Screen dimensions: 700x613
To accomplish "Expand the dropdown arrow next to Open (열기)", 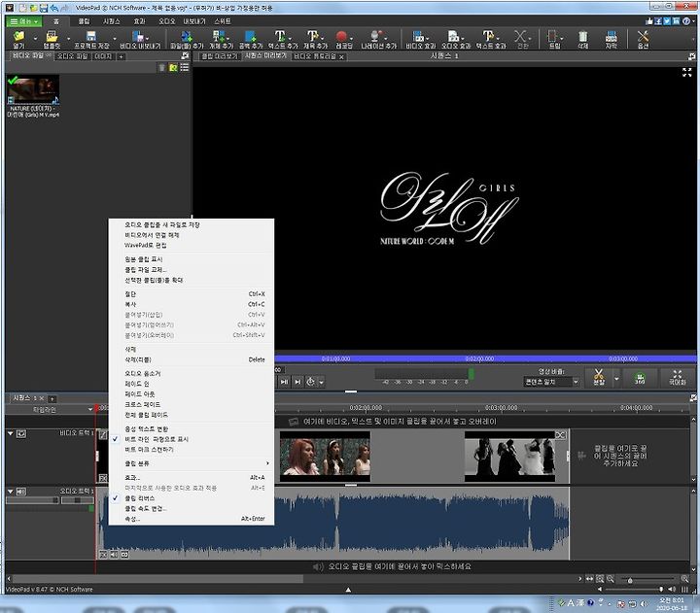I will point(35,39).
